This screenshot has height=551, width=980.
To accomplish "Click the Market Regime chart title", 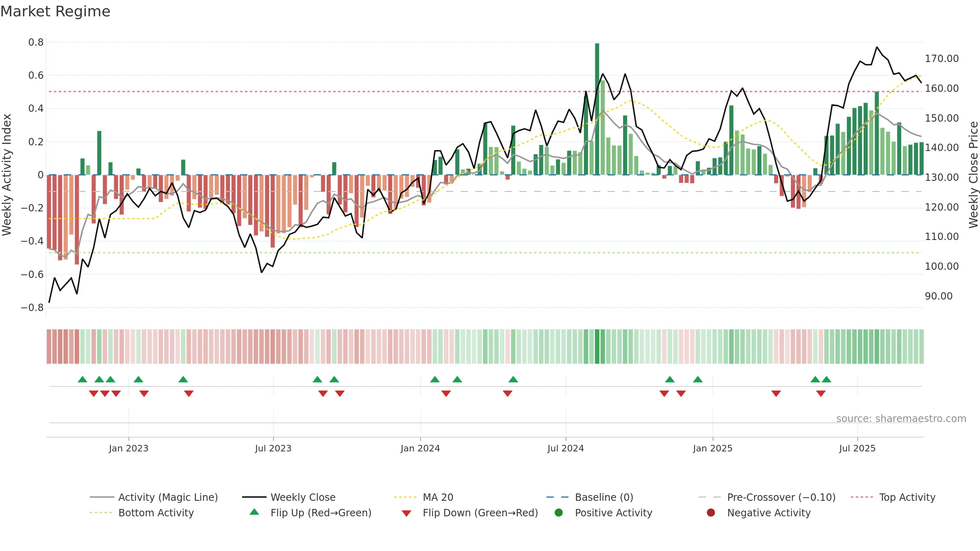I will tap(55, 11).
